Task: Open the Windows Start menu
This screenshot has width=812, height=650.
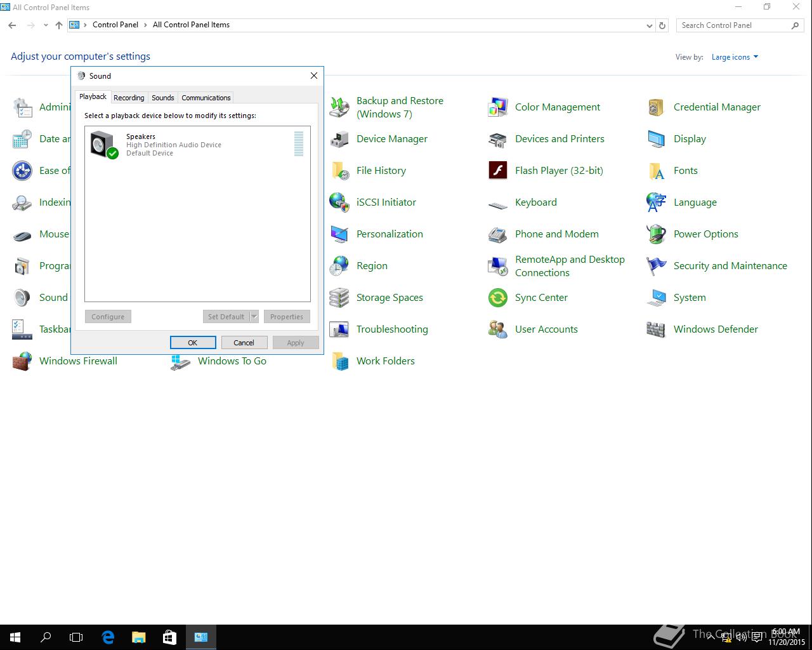Action: (15, 637)
